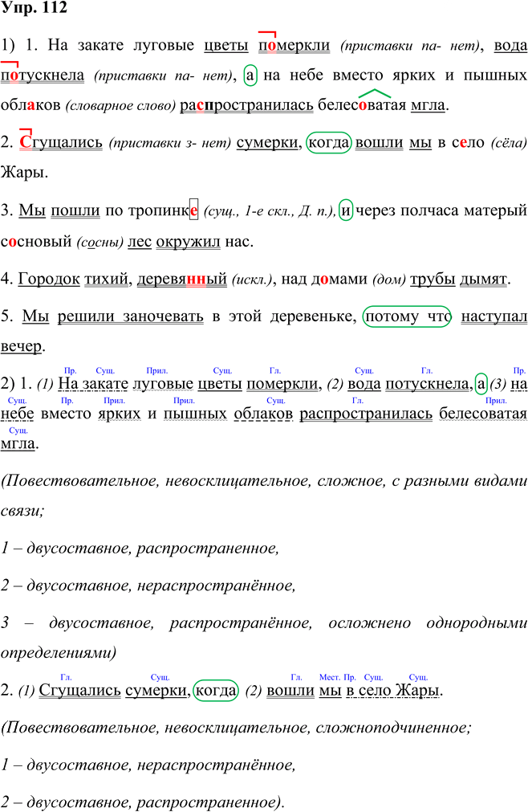This screenshot has height=812, width=528.
Task: Click the underlined word "лес"
Action: pos(140,241)
